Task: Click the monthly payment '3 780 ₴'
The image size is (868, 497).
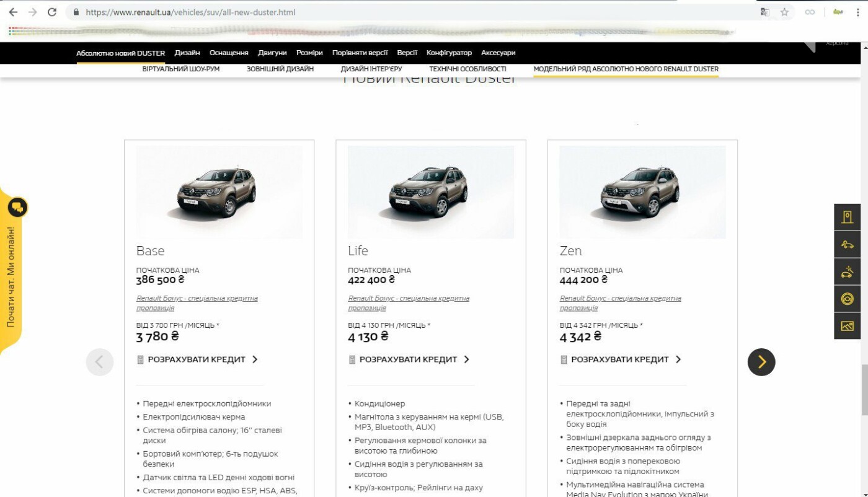Action: pyautogui.click(x=158, y=336)
